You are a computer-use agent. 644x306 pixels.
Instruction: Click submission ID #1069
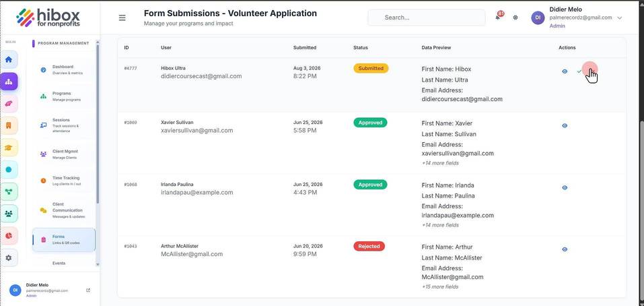(130, 123)
